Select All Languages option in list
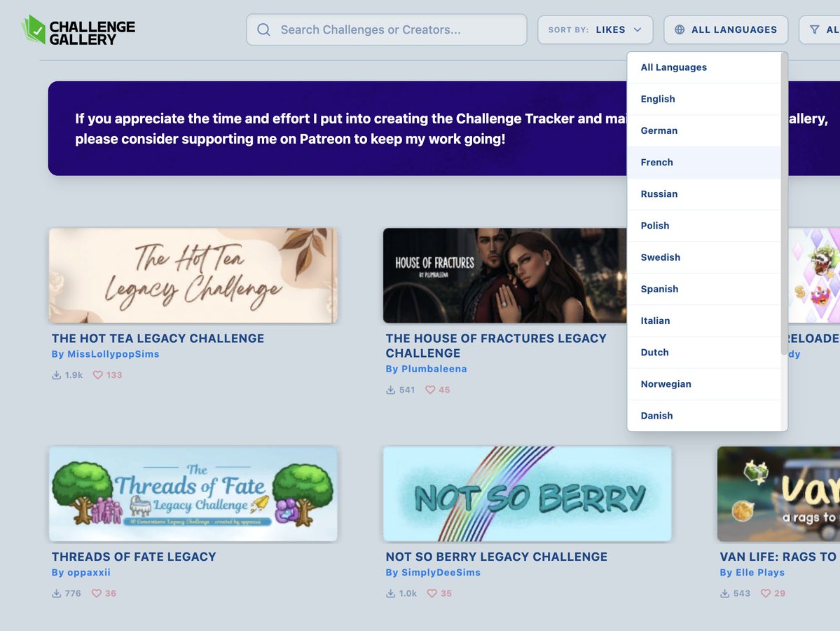 [704, 67]
